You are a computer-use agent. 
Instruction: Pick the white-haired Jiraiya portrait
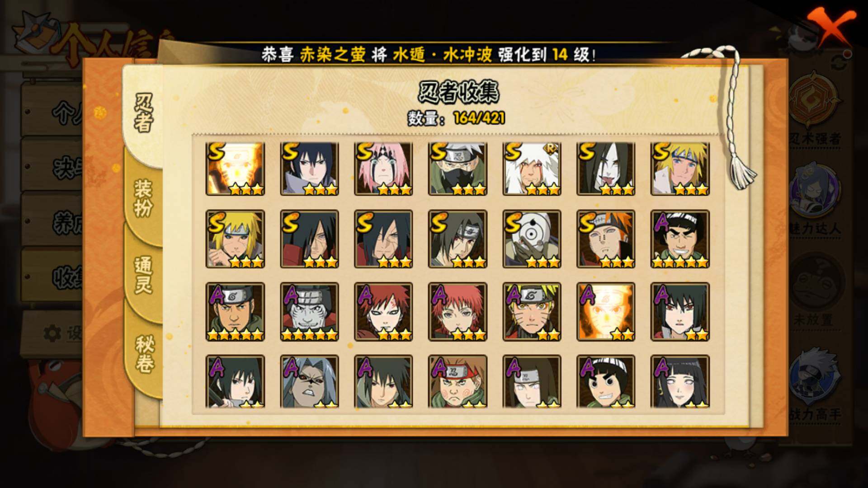click(532, 169)
